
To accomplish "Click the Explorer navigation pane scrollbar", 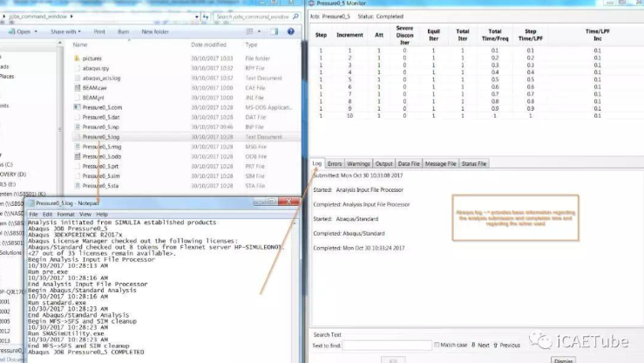I will (60, 120).
